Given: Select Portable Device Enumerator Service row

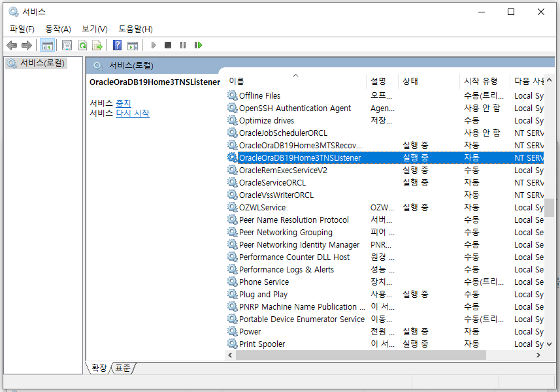Looking at the screenshot, I should [x=385, y=319].
